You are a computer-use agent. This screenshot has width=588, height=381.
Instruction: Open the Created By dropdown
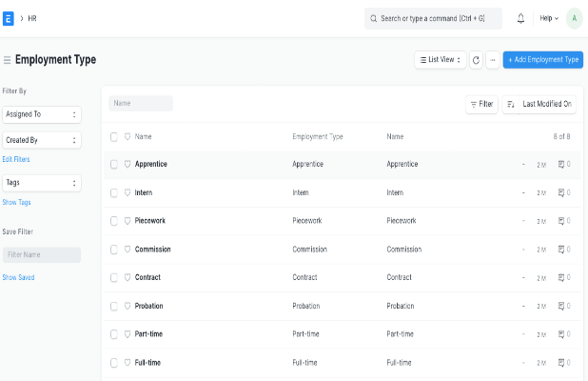click(x=41, y=140)
